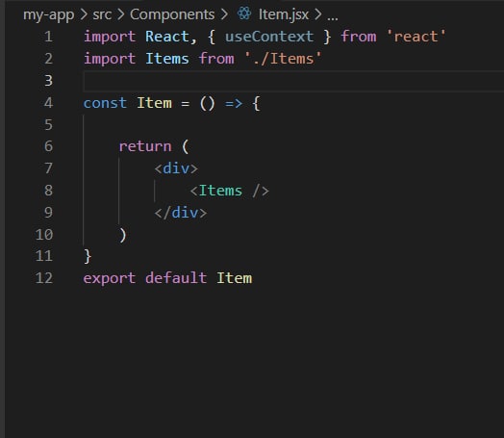Click the export keyword on line 12

point(110,278)
